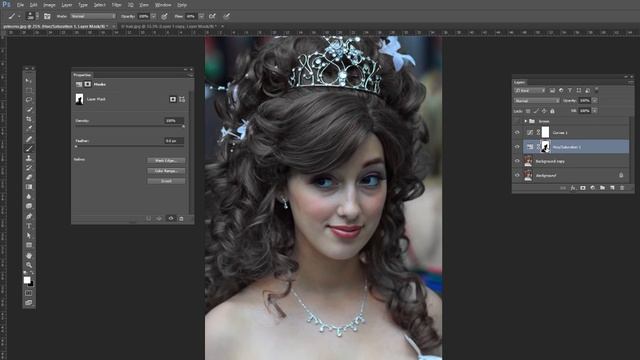
Task: Open the layer blend mode dropdown
Action: pos(537,101)
